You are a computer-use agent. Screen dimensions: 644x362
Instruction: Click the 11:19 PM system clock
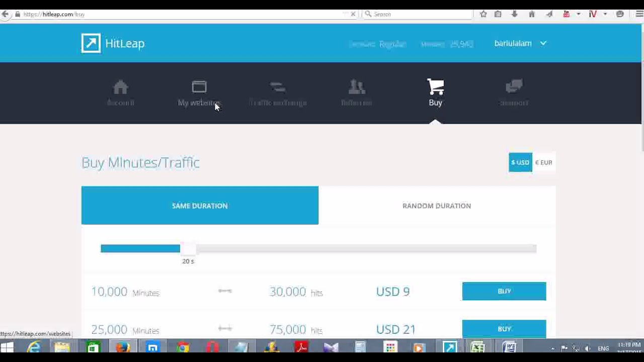(x=629, y=345)
